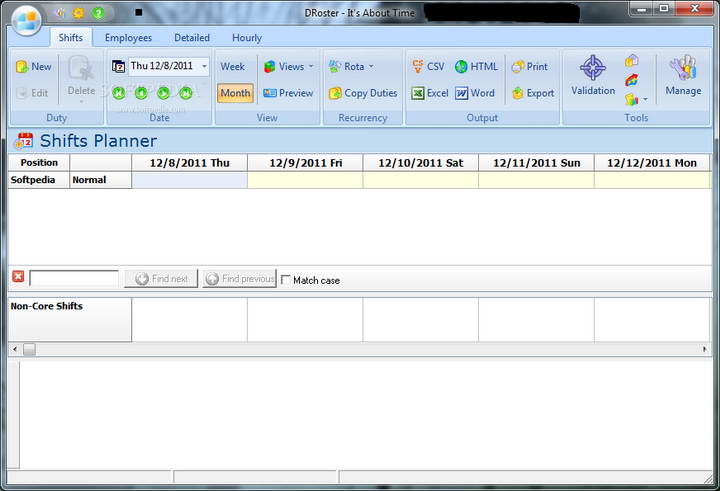This screenshot has height=491, width=720.
Task: Output roster to HTML
Action: click(x=476, y=67)
